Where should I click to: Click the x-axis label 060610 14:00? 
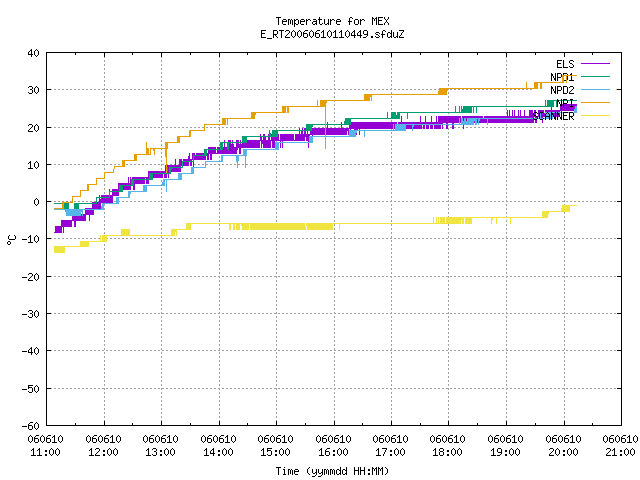coord(219,446)
